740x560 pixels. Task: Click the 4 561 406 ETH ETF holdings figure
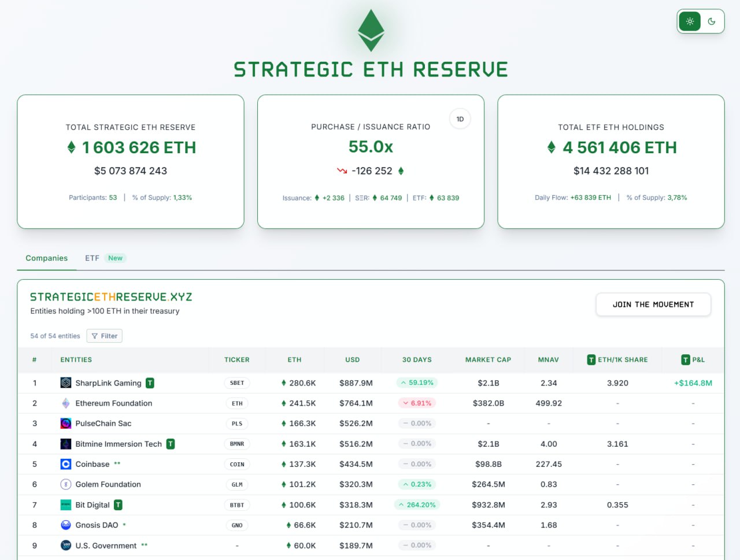620,148
